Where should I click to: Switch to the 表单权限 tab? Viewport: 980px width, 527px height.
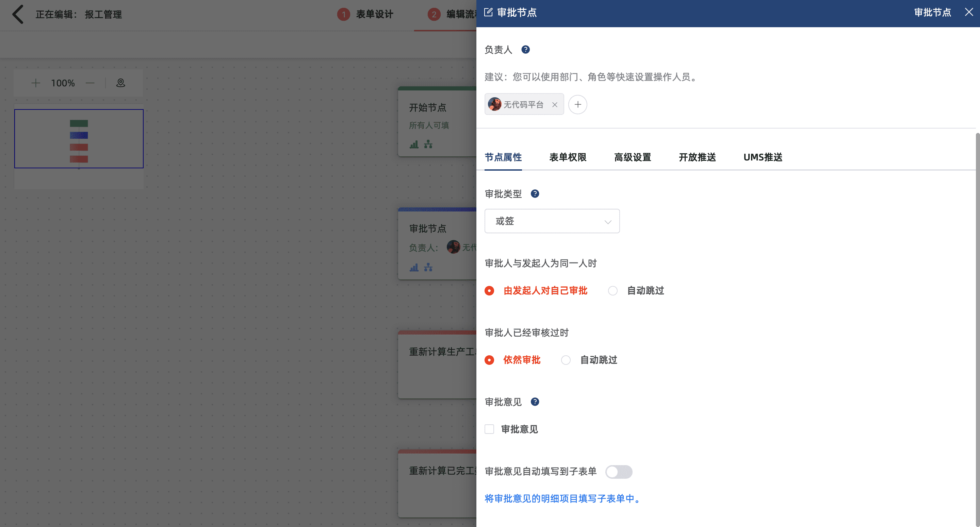(x=568, y=157)
